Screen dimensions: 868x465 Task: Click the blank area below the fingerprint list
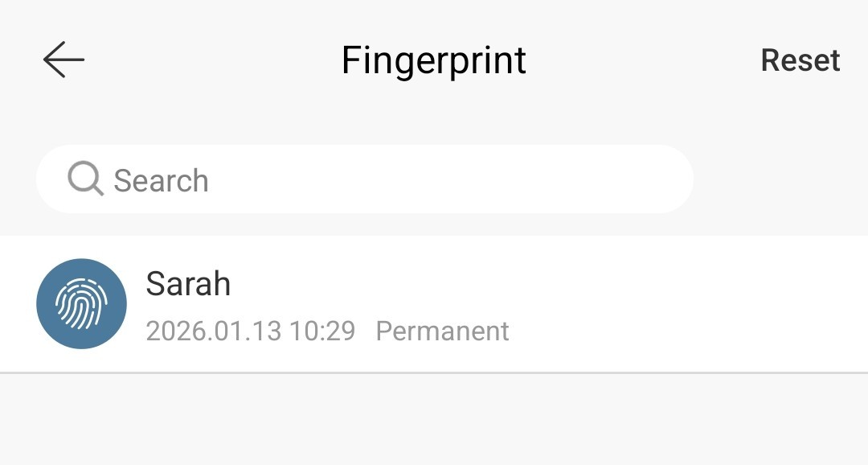[434, 420]
